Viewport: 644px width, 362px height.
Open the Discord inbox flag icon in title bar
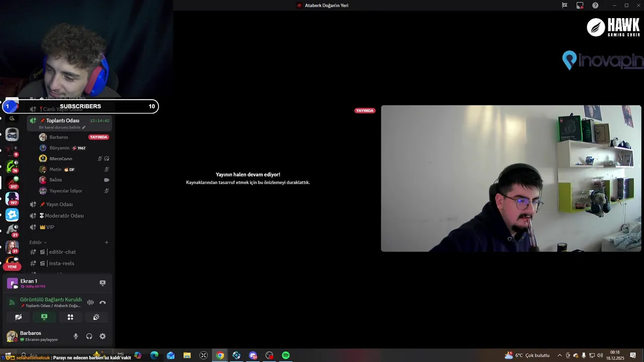[565, 6]
